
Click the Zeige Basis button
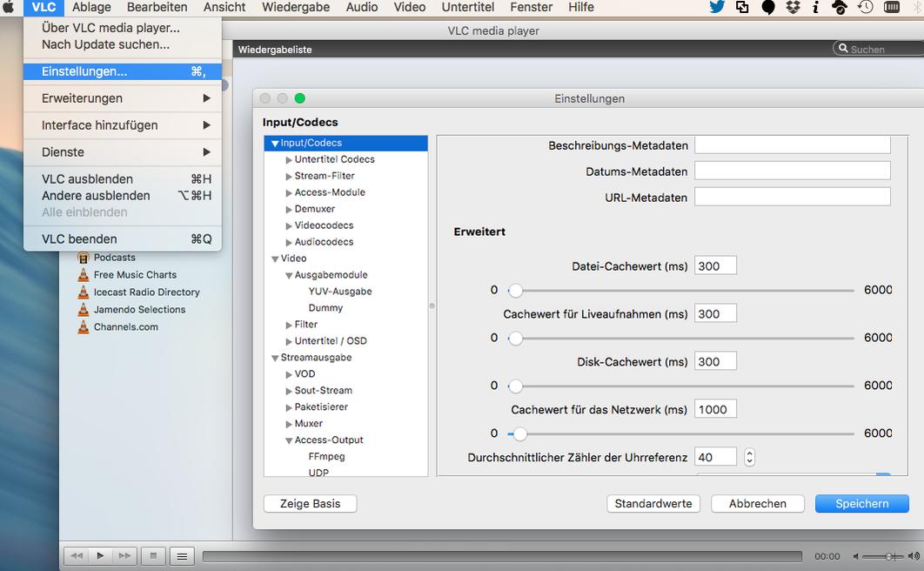pos(310,504)
